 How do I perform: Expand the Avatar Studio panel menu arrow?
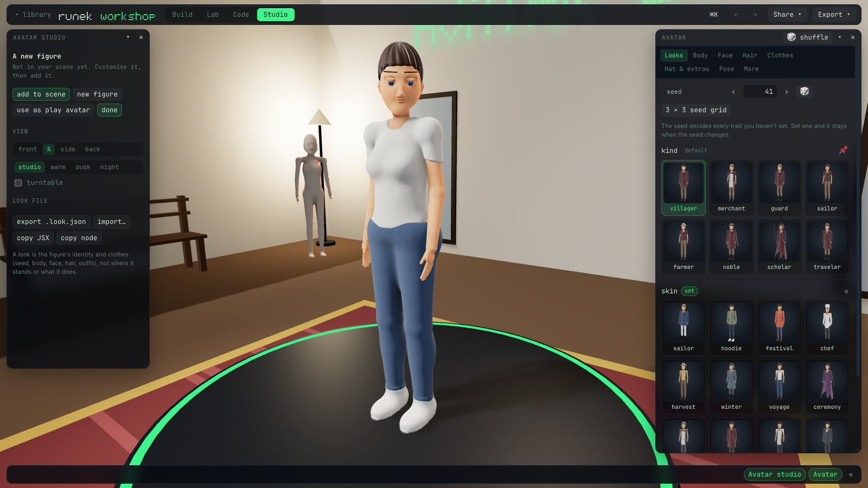(x=128, y=37)
